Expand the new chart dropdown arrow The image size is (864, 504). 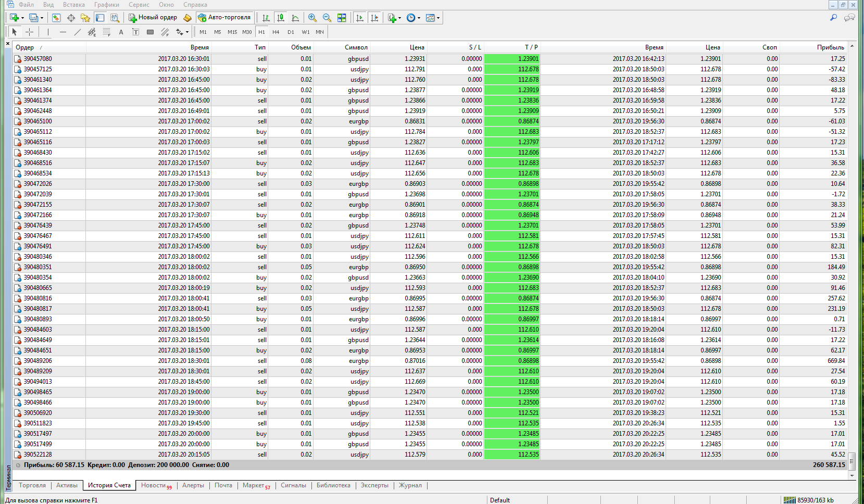point(22,18)
